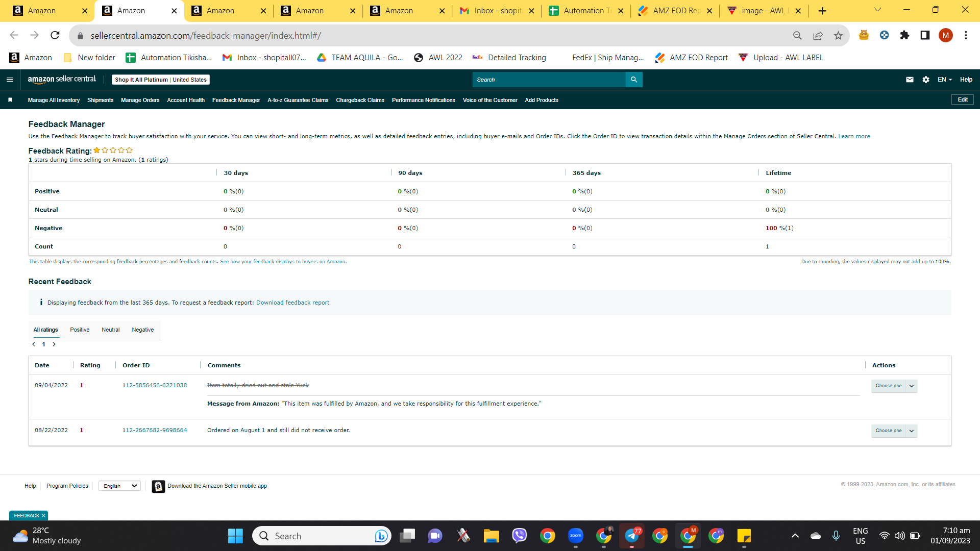980x551 pixels.
Task: Click the Windows taskbar Search box
Action: point(322,536)
